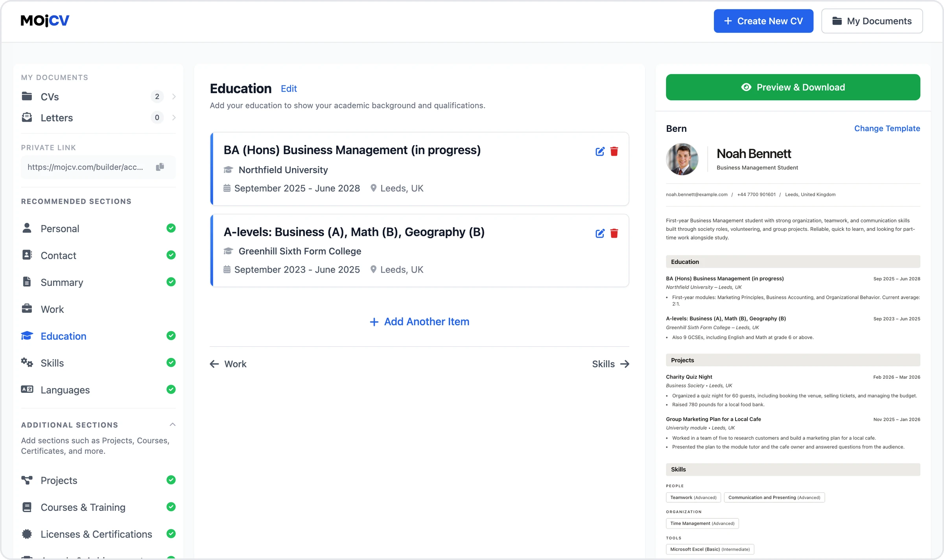Click the green checkmark beside Projects

[171, 480]
